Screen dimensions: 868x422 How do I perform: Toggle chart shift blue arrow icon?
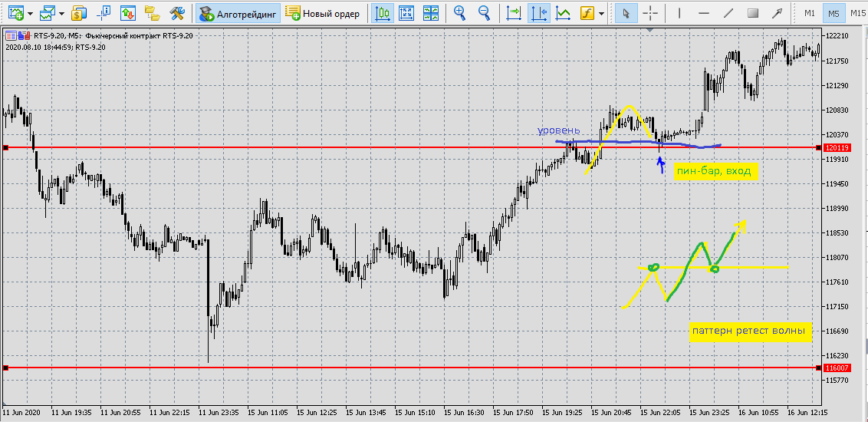538,13
